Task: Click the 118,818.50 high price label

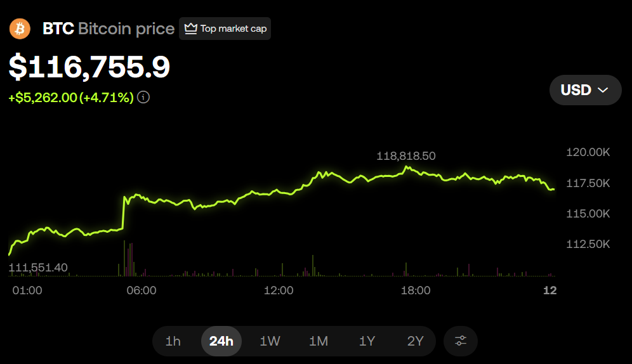Action: pos(406,156)
